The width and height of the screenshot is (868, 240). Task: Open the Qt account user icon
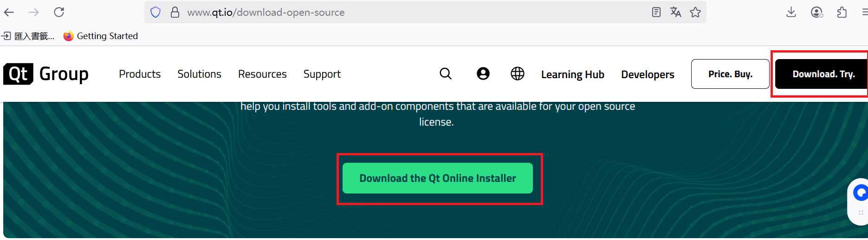[483, 73]
